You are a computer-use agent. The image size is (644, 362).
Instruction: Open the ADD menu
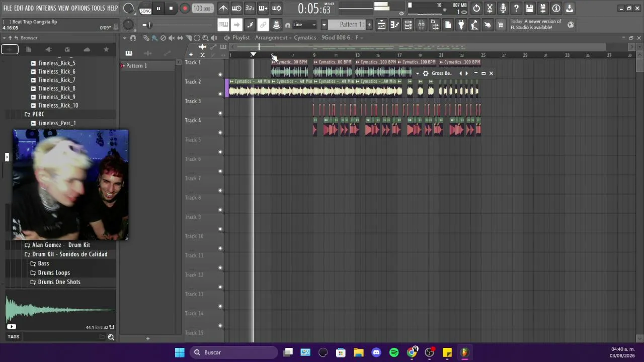[29, 8]
